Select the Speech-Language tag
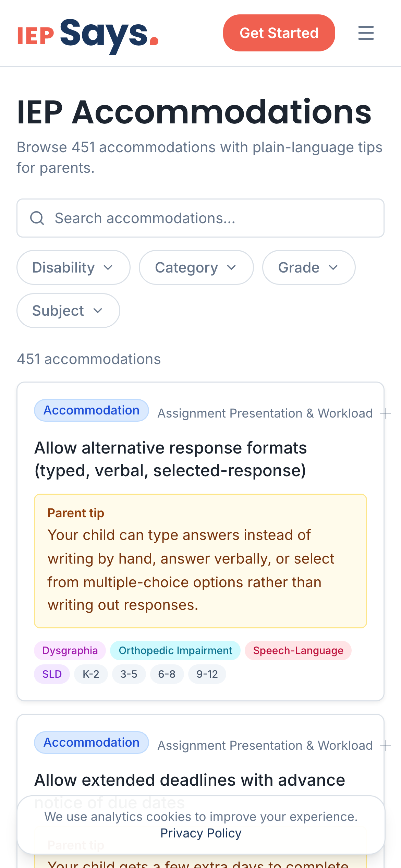401x868 pixels. (x=298, y=650)
